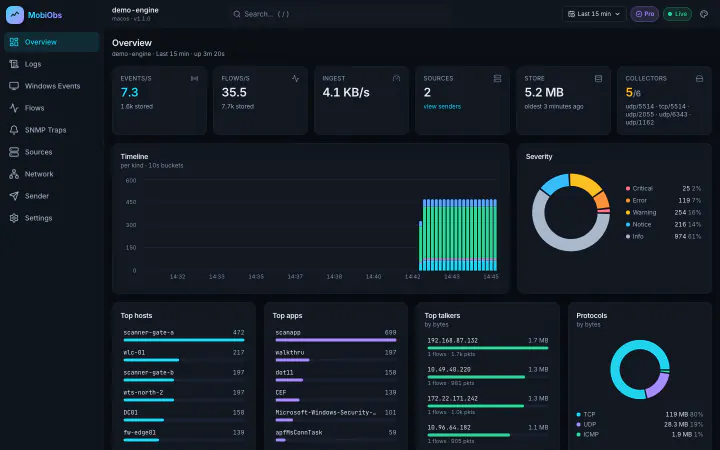
Task: Click the Severity donut chart
Action: point(571,212)
